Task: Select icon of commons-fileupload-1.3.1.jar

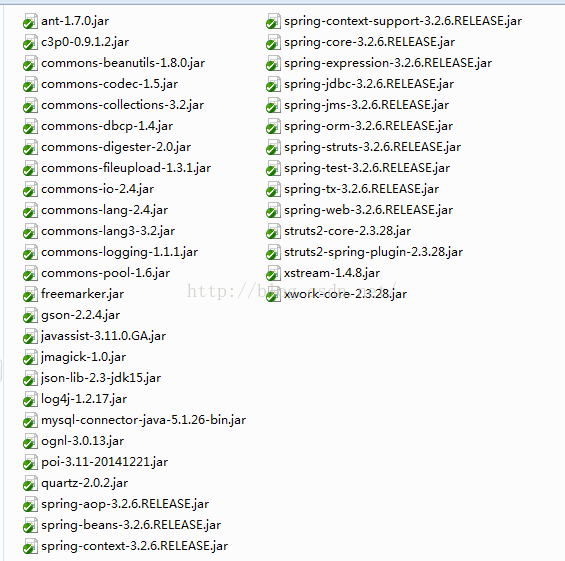Action: [30, 168]
